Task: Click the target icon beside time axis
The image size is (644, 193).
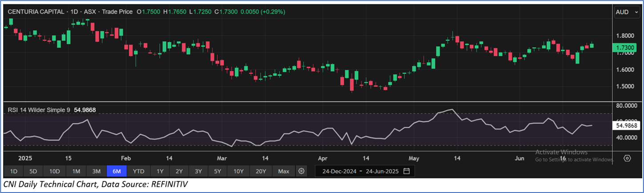Action: click(627, 158)
